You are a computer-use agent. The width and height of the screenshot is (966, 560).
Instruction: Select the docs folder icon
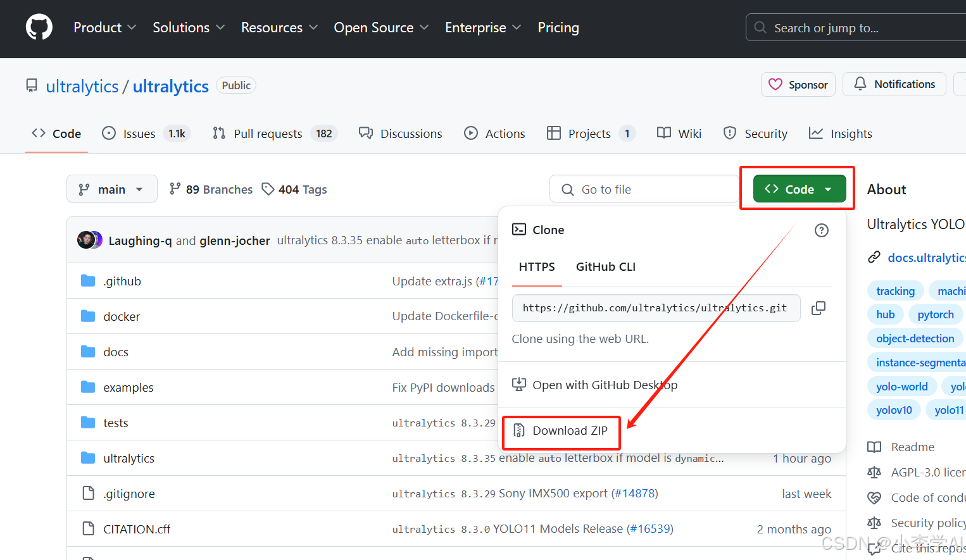[x=88, y=352]
